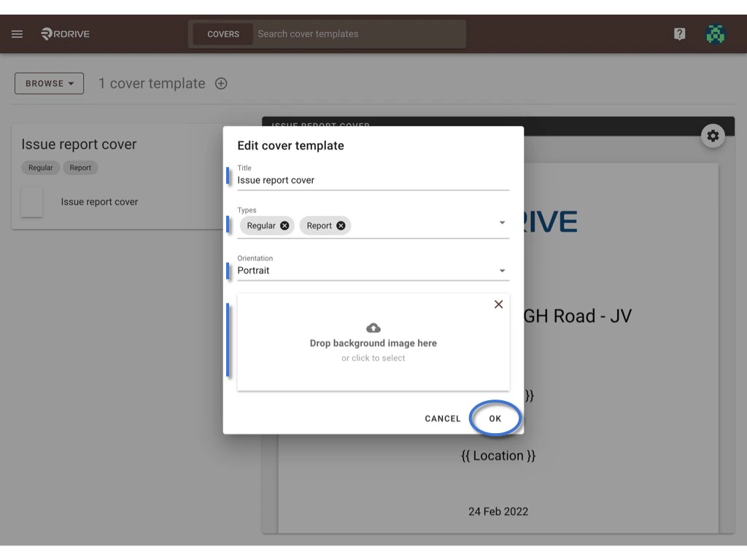Add a new cover template with the plus icon

click(x=221, y=83)
